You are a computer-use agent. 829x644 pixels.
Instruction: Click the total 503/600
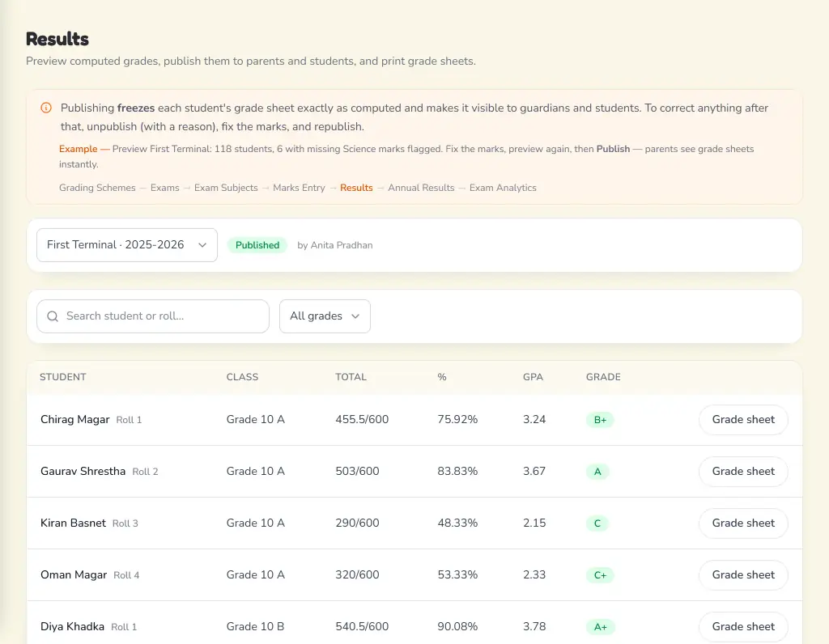357,471
